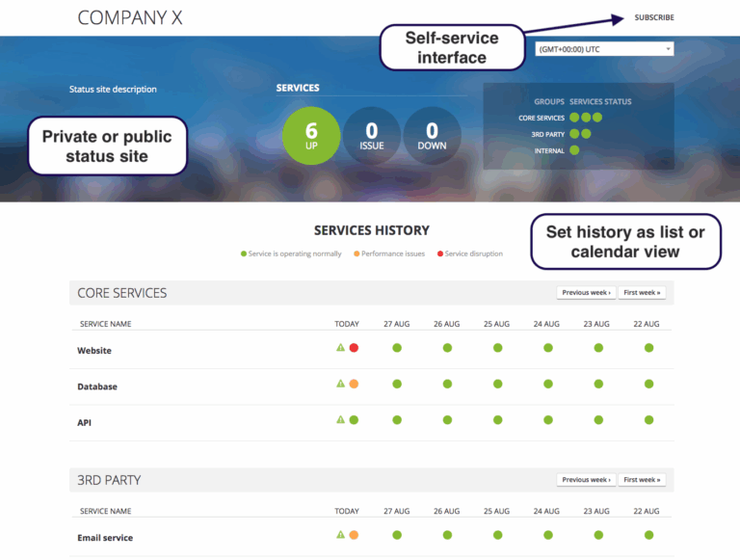Click the orange status dot for Database today
The width and height of the screenshot is (740, 560).
click(354, 384)
